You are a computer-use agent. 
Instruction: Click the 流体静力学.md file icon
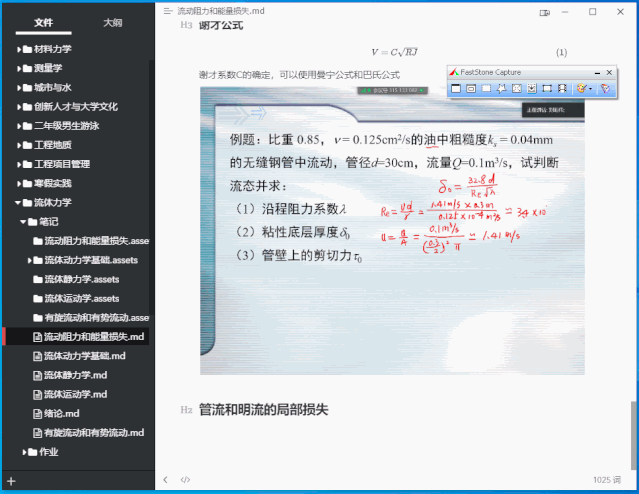pyautogui.click(x=37, y=375)
